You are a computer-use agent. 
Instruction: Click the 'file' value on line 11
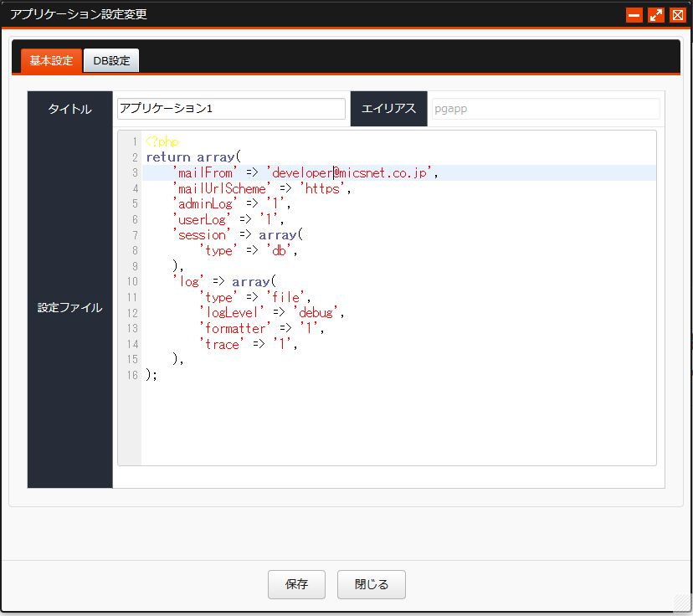285,297
